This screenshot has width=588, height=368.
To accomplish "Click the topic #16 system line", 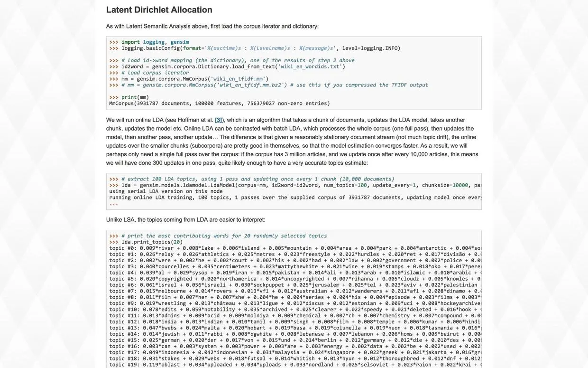I will (295, 347).
